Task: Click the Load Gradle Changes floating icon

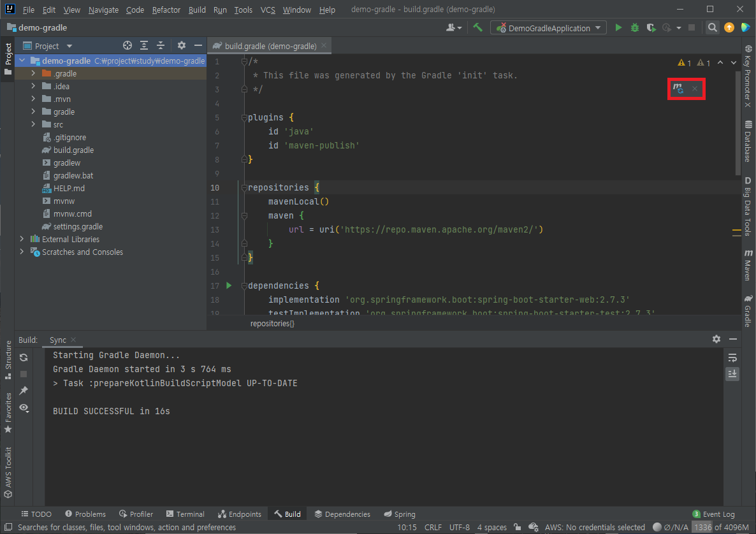Action: [678, 89]
